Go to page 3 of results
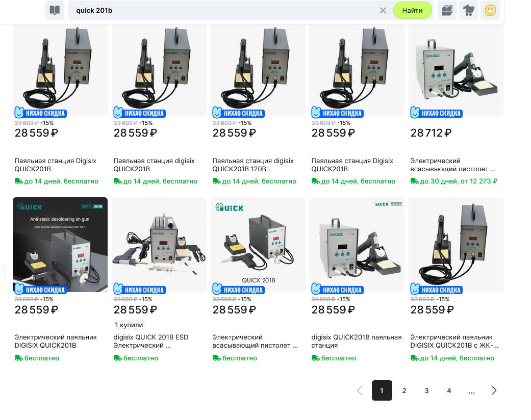This screenshot has width=531, height=420. [x=426, y=390]
